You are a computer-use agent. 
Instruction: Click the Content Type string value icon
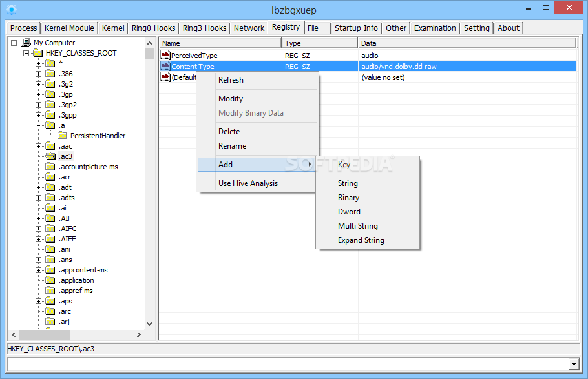pos(165,67)
